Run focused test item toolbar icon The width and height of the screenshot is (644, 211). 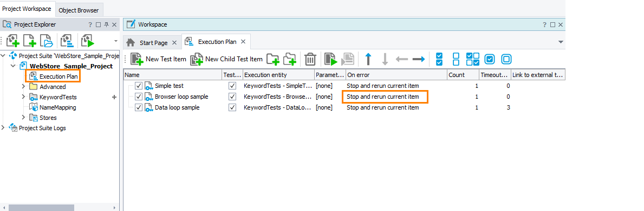click(x=330, y=59)
